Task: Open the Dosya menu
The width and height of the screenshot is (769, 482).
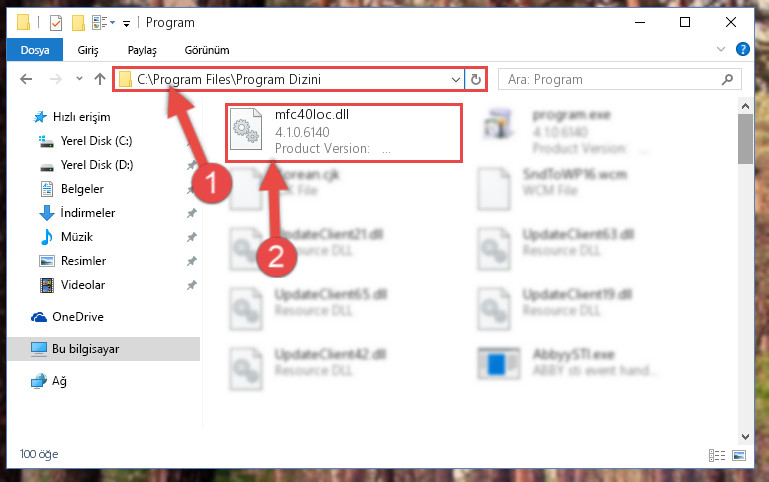Action: [35, 50]
